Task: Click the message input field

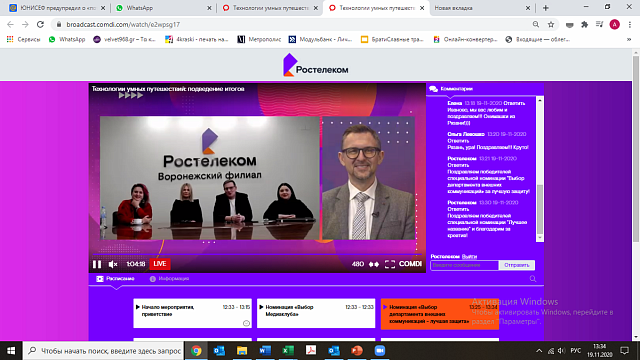Action: 464,265
